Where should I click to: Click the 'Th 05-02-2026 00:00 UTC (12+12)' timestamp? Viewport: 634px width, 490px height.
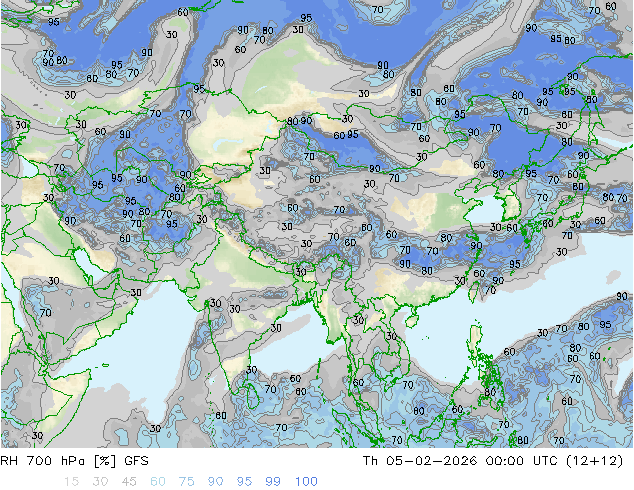point(493,461)
